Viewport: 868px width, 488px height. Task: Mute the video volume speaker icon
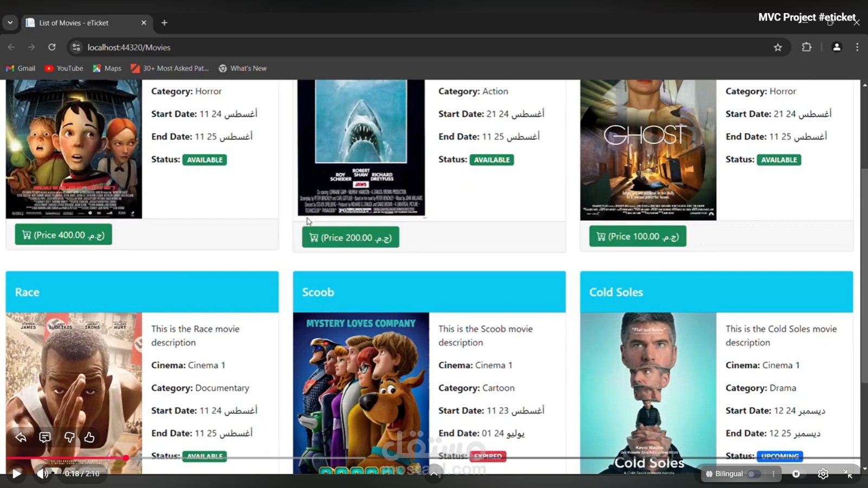(42, 474)
